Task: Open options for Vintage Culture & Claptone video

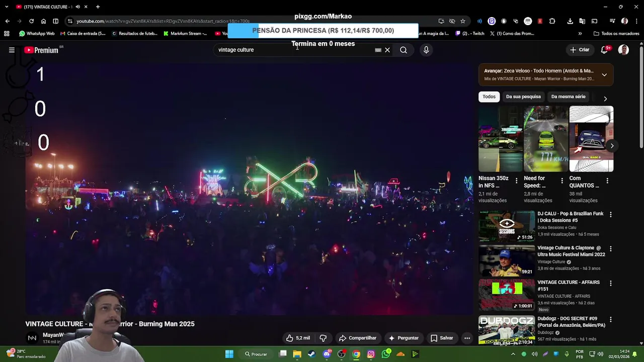Action: [611, 248]
